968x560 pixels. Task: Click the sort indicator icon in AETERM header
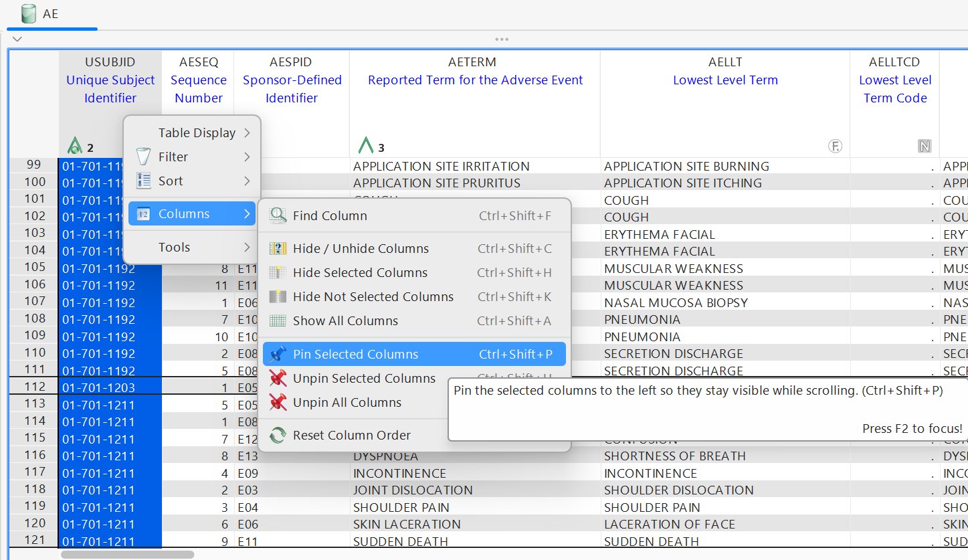365,145
